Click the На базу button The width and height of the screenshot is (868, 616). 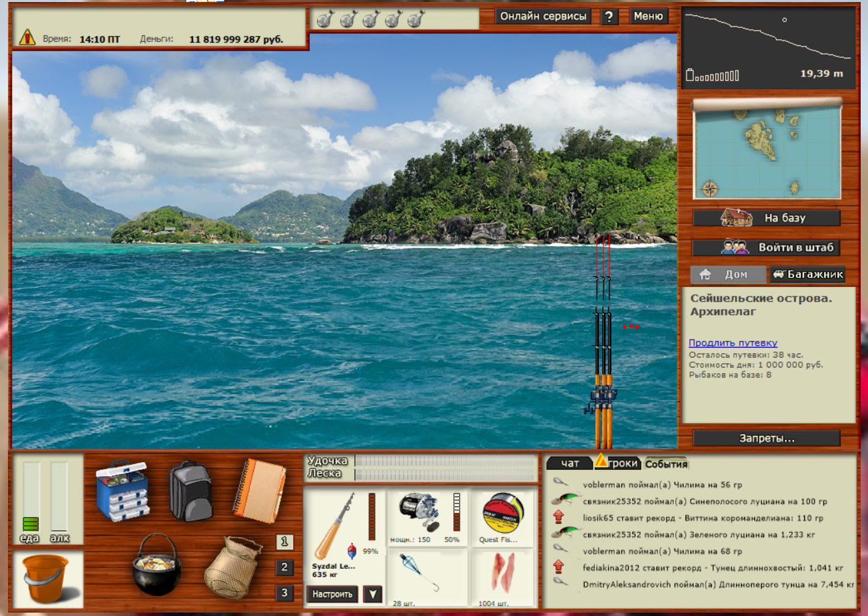click(766, 217)
